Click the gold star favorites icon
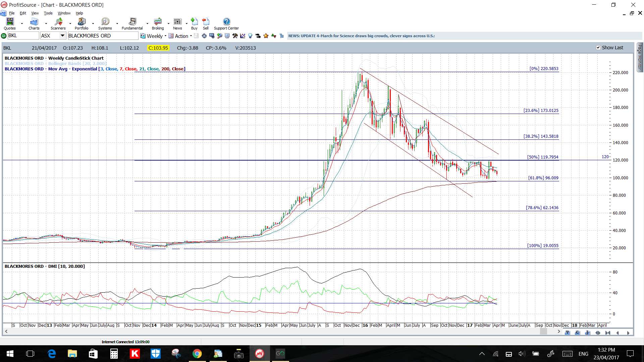Screen dimensions: 644x362 (266, 36)
